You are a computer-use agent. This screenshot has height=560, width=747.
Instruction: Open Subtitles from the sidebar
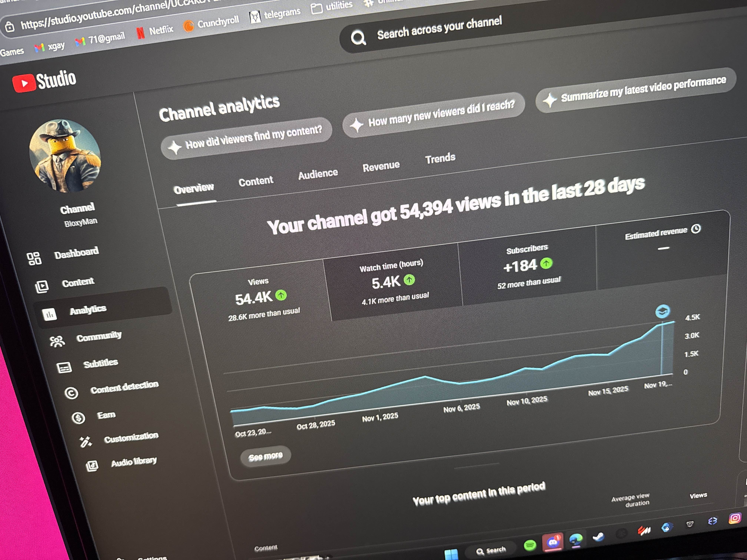100,363
